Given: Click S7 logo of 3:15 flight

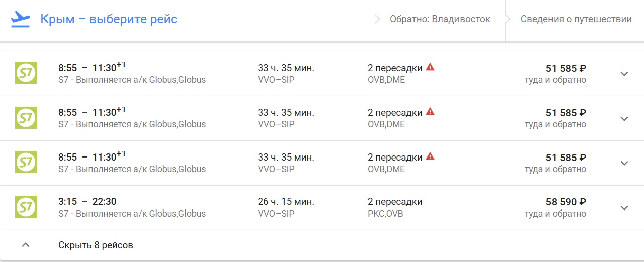Looking at the screenshot, I should [26, 207].
